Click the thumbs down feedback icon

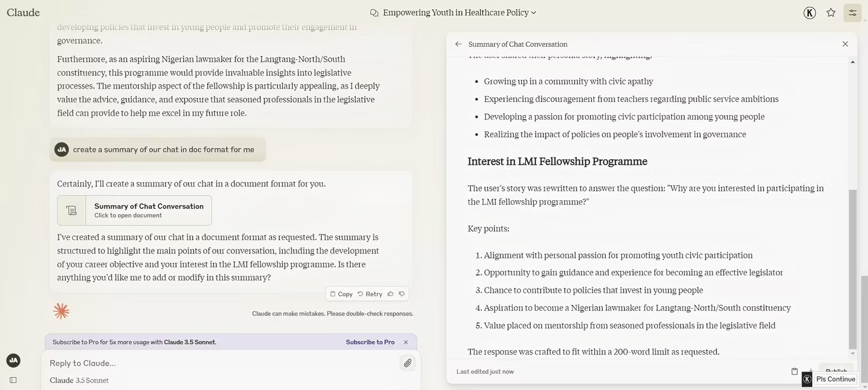(x=402, y=294)
